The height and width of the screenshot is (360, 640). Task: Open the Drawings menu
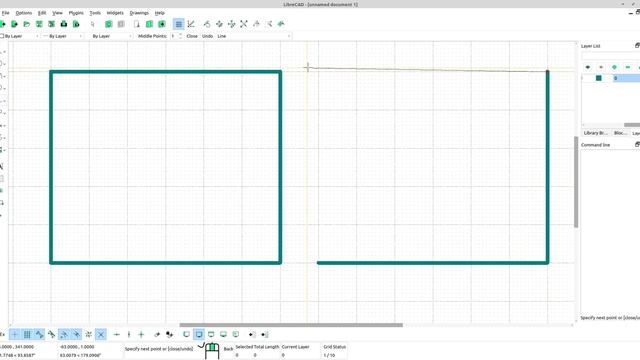pos(139,13)
